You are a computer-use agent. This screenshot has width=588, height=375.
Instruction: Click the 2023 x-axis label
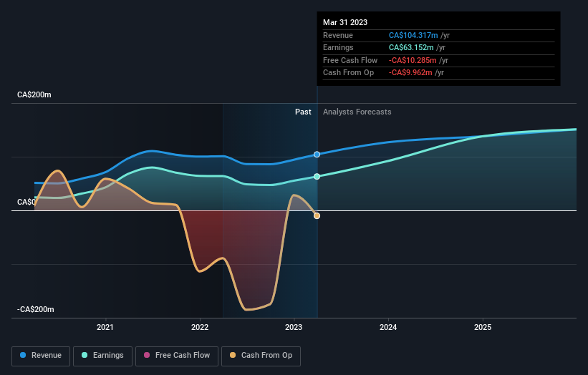point(294,327)
